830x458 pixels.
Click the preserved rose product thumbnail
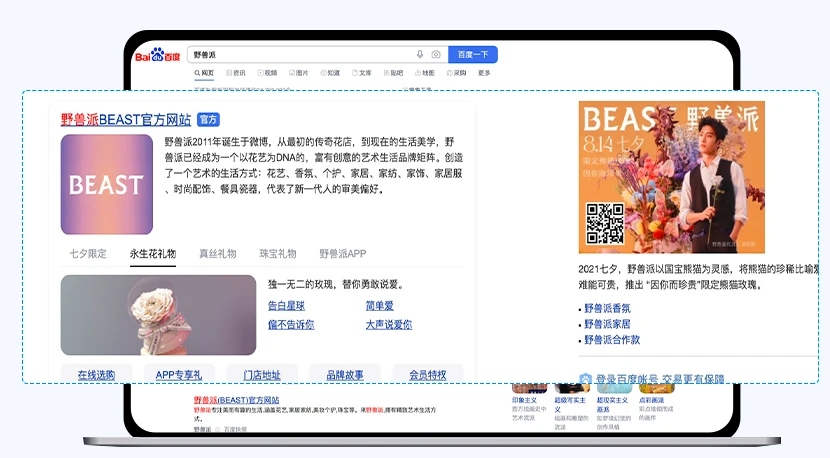[158, 315]
